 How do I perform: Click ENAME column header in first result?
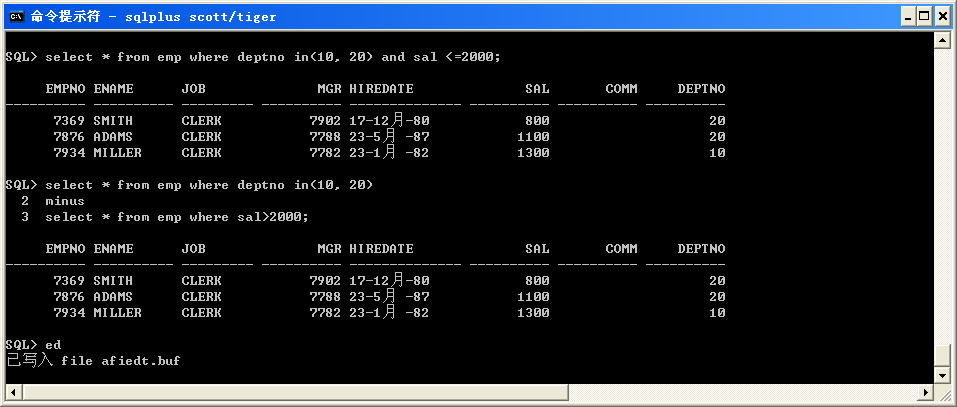[113, 89]
